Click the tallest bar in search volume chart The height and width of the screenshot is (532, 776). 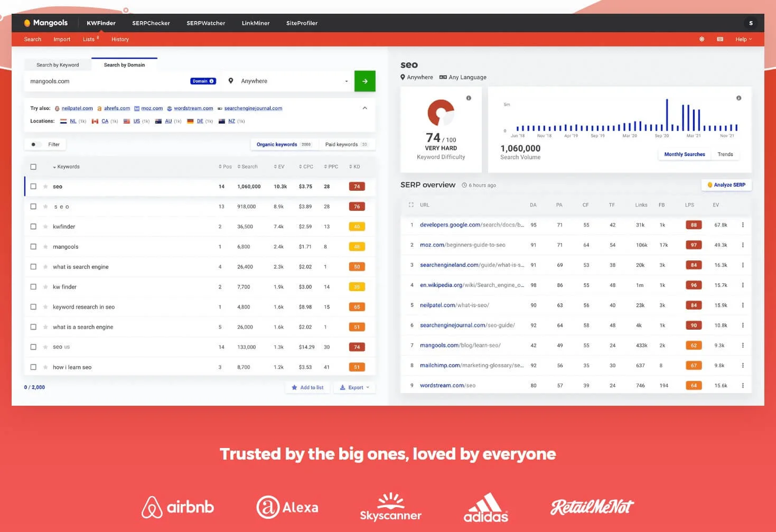tap(667, 115)
